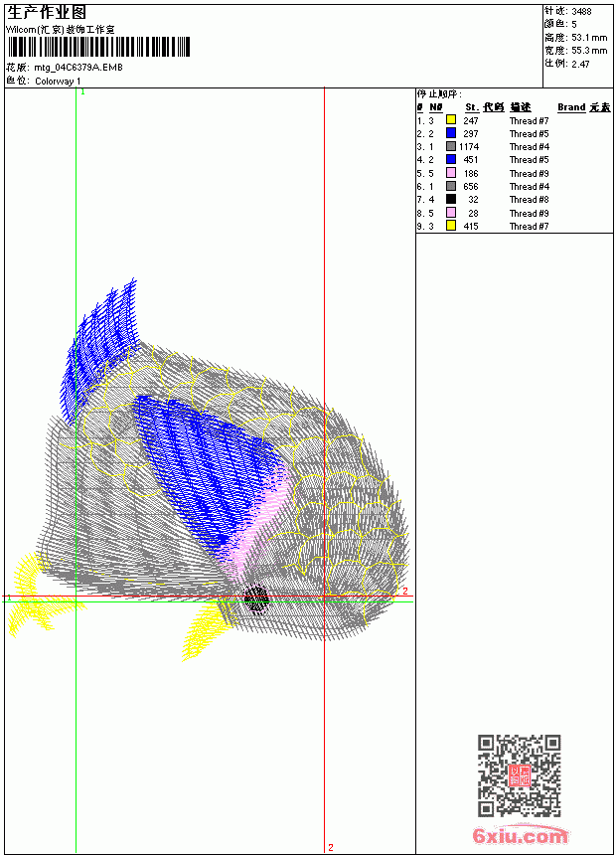
Task: Select the black swatch with 32 stitches
Action: pos(451,199)
